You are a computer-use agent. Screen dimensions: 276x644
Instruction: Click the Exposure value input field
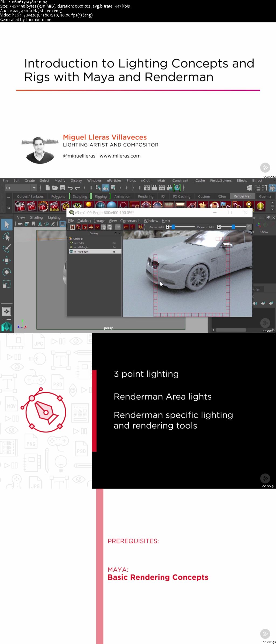pos(212,227)
